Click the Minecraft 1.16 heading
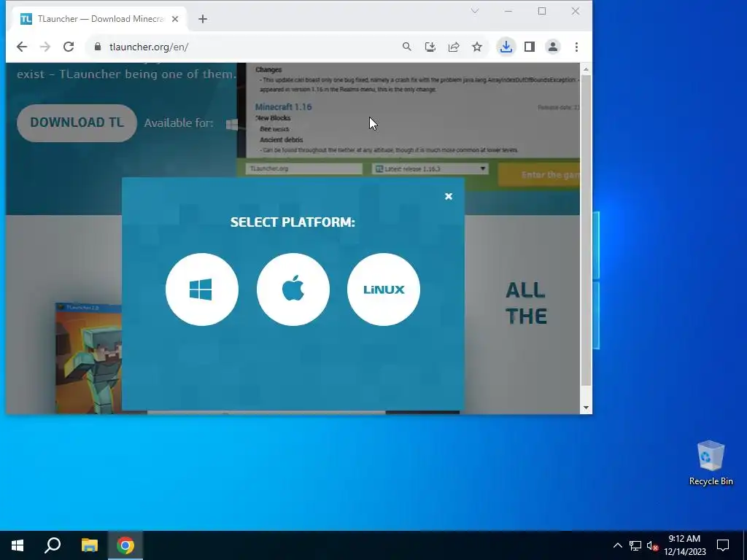The width and height of the screenshot is (747, 560). tap(284, 107)
